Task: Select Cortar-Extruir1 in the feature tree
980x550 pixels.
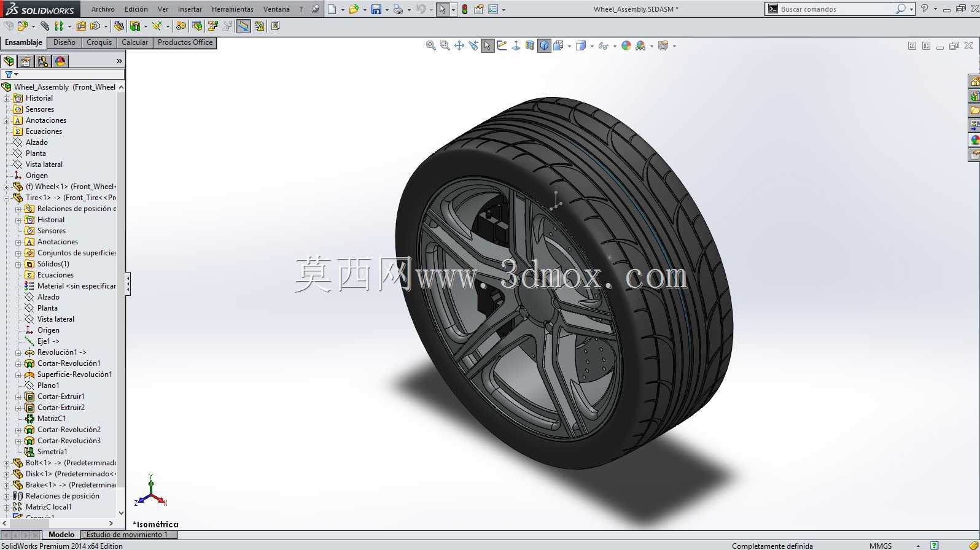Action: pyautogui.click(x=61, y=397)
